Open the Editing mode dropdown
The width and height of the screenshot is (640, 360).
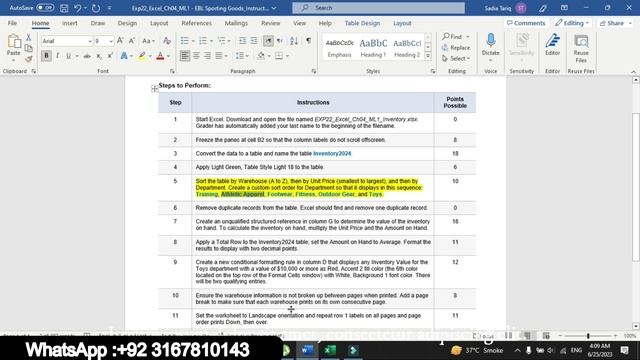(x=572, y=23)
